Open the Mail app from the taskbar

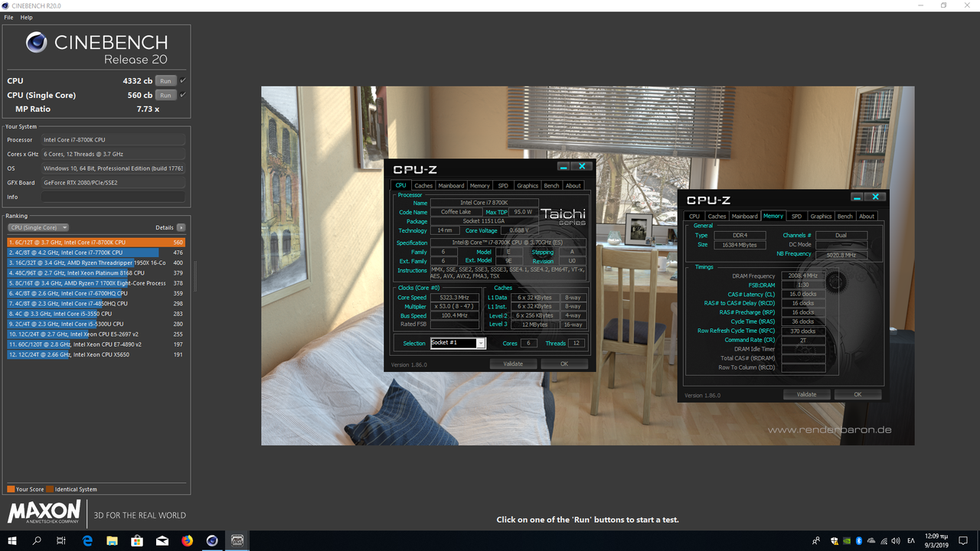point(162,540)
